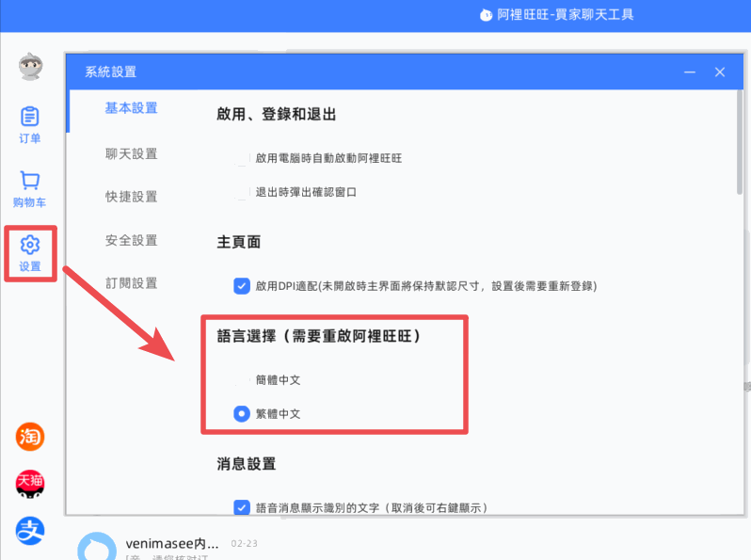Switch to the 快捷設置 tab
This screenshot has width=751, height=560.
pos(131,197)
